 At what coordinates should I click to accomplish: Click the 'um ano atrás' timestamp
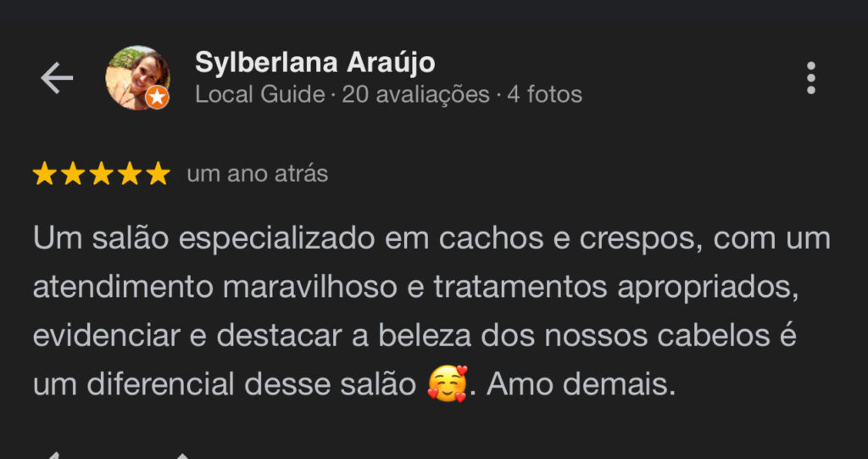point(258,174)
